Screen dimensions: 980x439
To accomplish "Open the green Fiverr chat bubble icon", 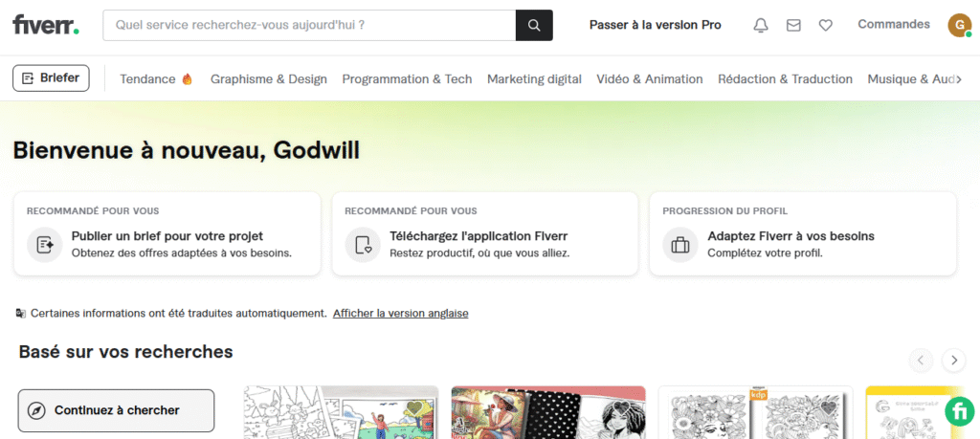I will [959, 411].
